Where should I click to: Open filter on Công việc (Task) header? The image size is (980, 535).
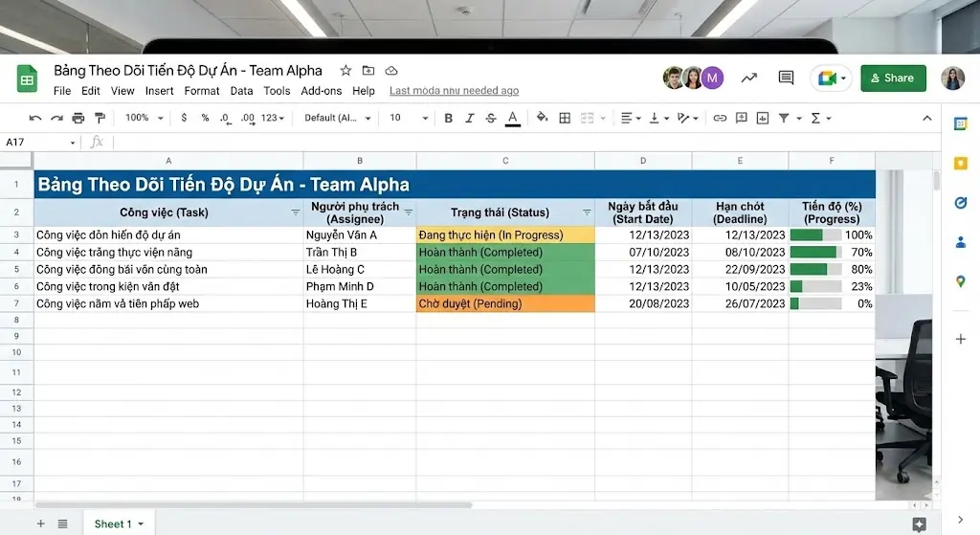(296, 212)
